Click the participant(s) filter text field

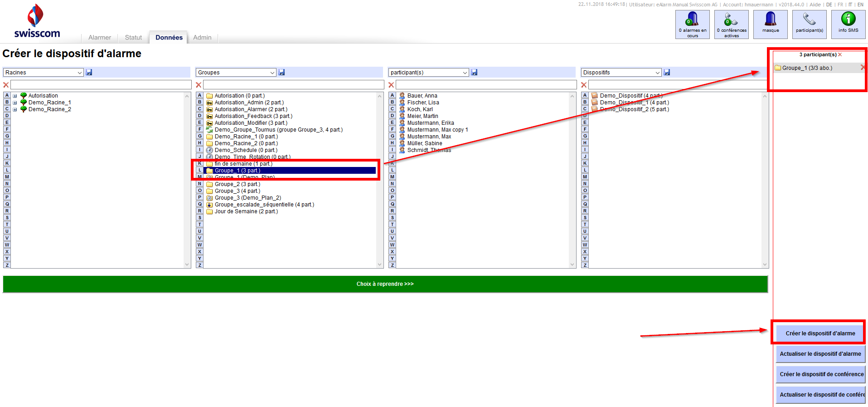(x=486, y=85)
